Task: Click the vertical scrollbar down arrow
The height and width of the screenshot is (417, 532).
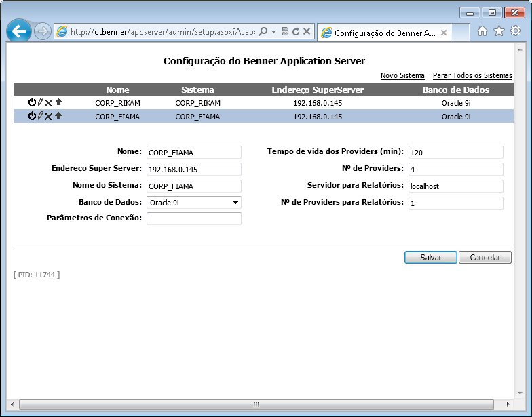Action: 520,393
